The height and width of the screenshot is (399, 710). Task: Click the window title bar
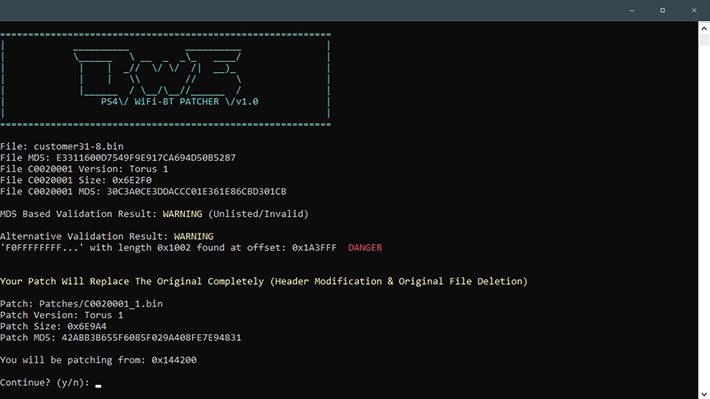pos(308,10)
